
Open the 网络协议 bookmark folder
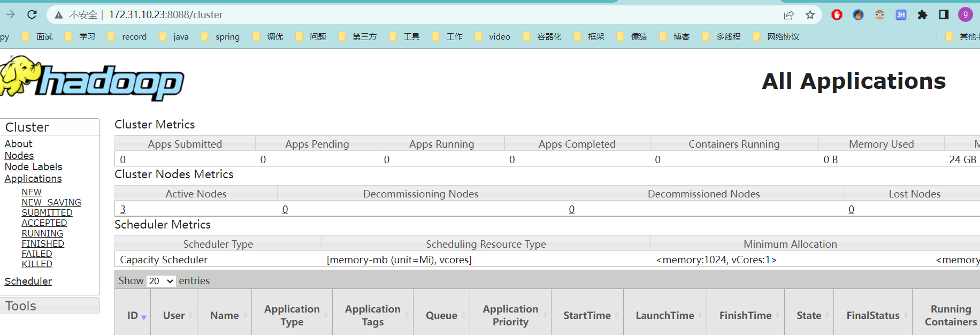point(776,36)
